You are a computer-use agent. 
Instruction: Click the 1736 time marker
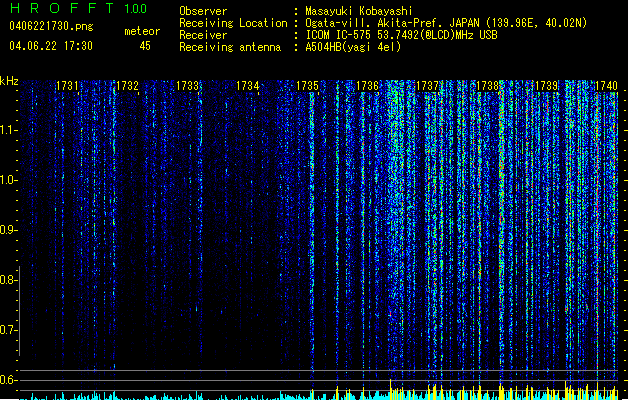367,86
